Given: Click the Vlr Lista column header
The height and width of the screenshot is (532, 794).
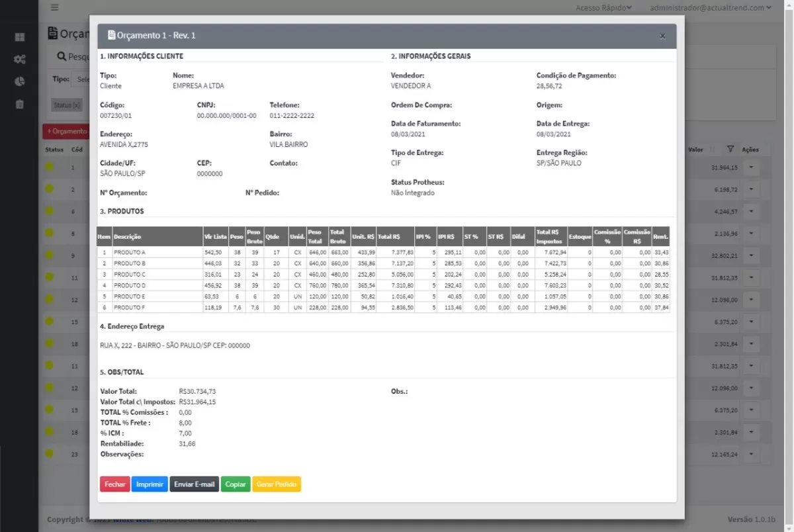Looking at the screenshot, I should (216, 236).
